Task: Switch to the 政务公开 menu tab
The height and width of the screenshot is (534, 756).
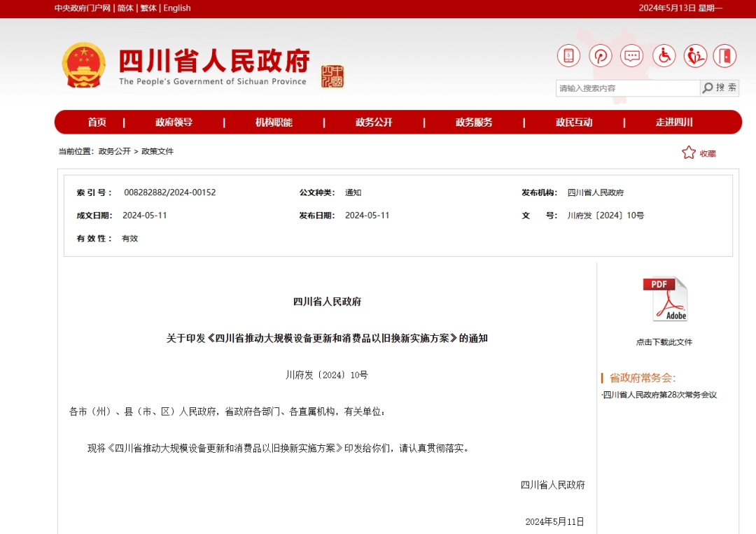Action: [373, 122]
